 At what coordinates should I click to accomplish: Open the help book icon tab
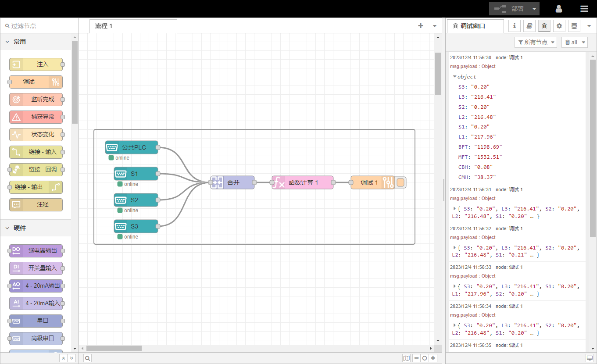529,26
